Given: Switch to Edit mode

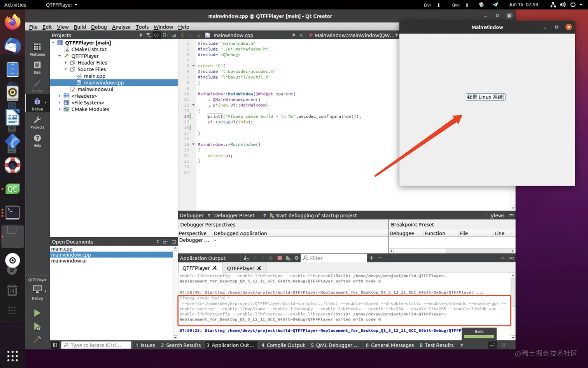Looking at the screenshot, I should [x=37, y=68].
